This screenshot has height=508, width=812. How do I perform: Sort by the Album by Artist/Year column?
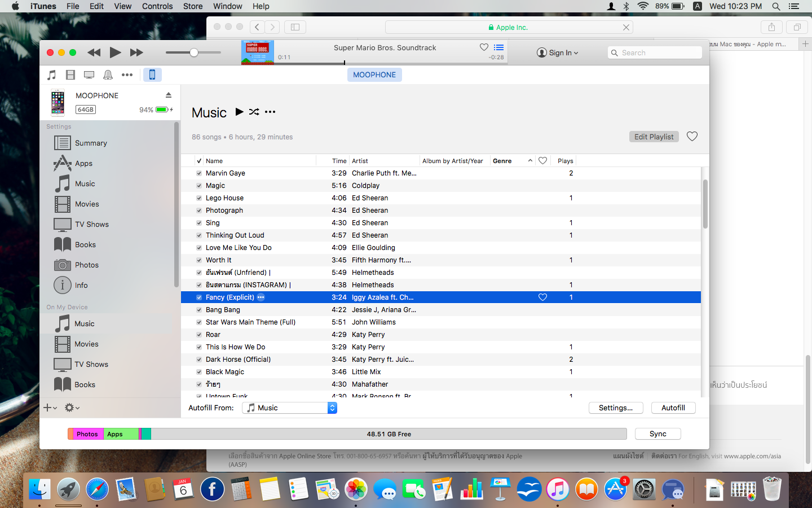[x=454, y=161]
